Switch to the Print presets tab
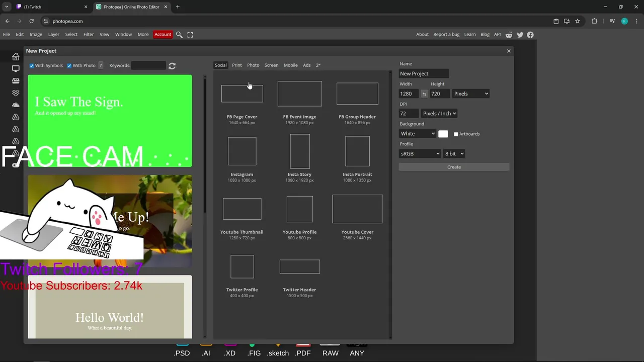This screenshot has width=644, height=362. (237, 65)
